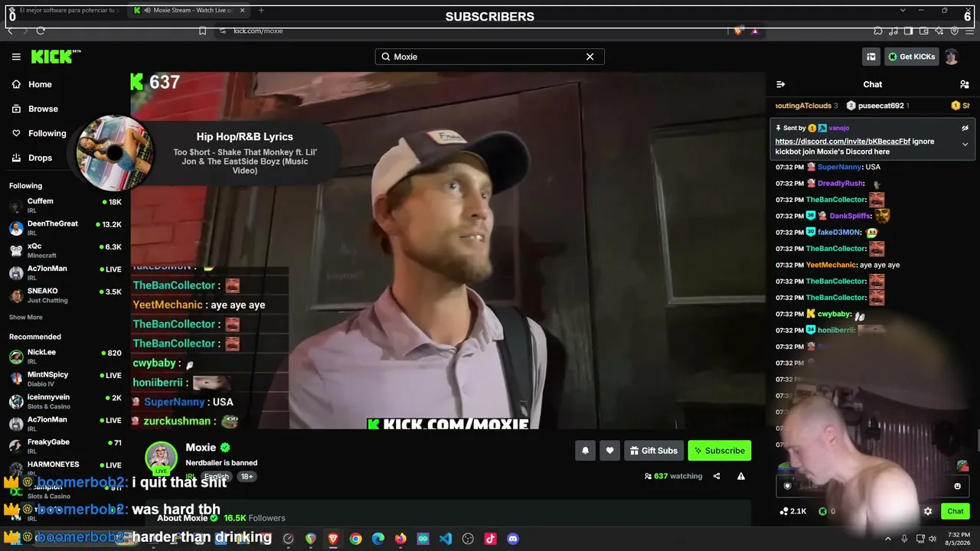980x551 pixels.
Task: Open the browser extensions puzzle icon
Action: [877, 31]
